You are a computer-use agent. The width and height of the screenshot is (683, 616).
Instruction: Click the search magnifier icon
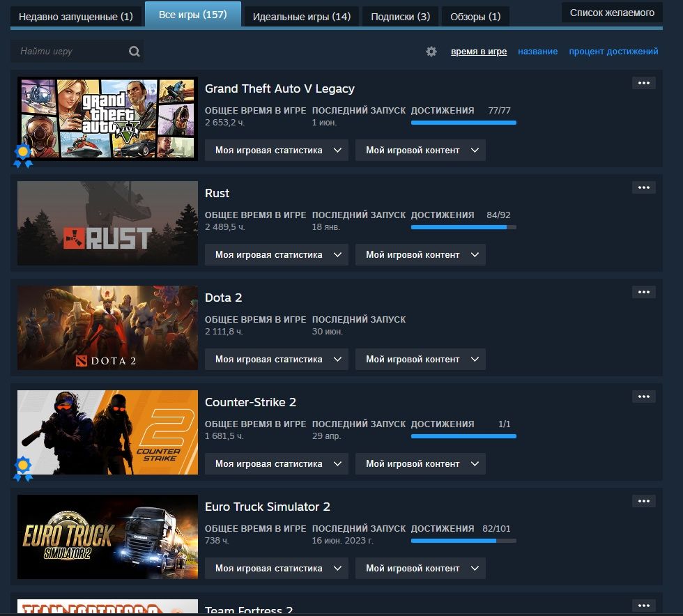pos(134,52)
